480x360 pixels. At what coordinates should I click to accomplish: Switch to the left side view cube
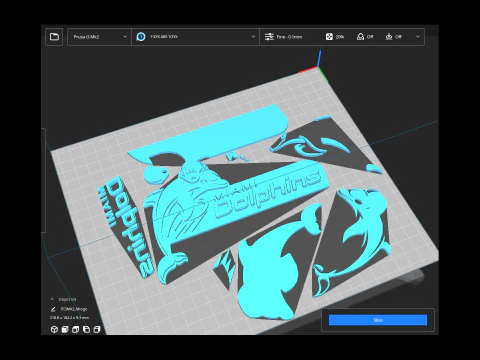click(x=86, y=329)
